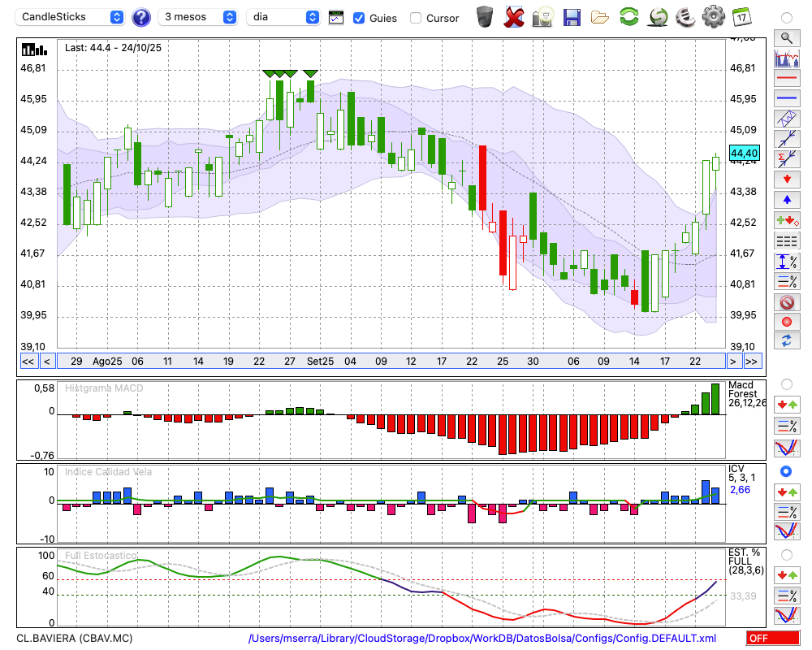Toggle the red OFF switch
This screenshot has height=650, width=812.
click(773, 638)
